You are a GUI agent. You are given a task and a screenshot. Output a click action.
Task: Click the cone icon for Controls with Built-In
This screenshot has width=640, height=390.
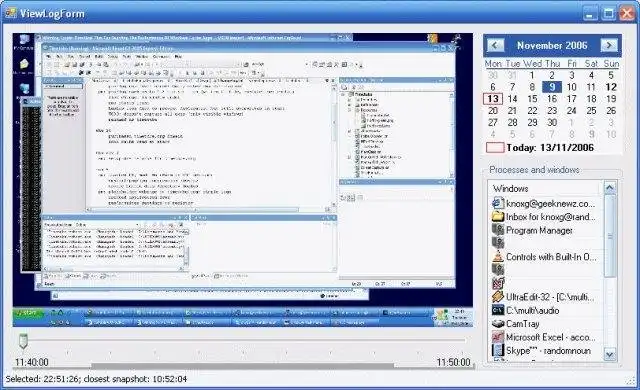tap(498, 257)
